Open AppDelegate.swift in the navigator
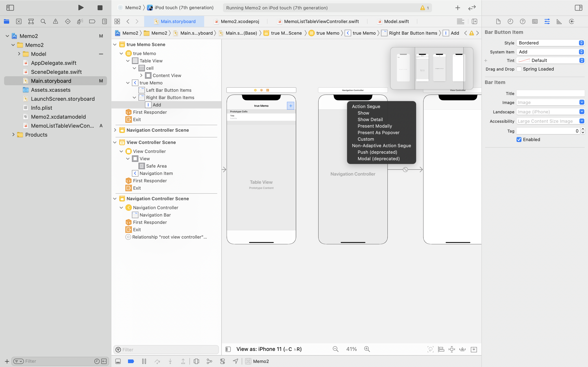 pos(53,63)
